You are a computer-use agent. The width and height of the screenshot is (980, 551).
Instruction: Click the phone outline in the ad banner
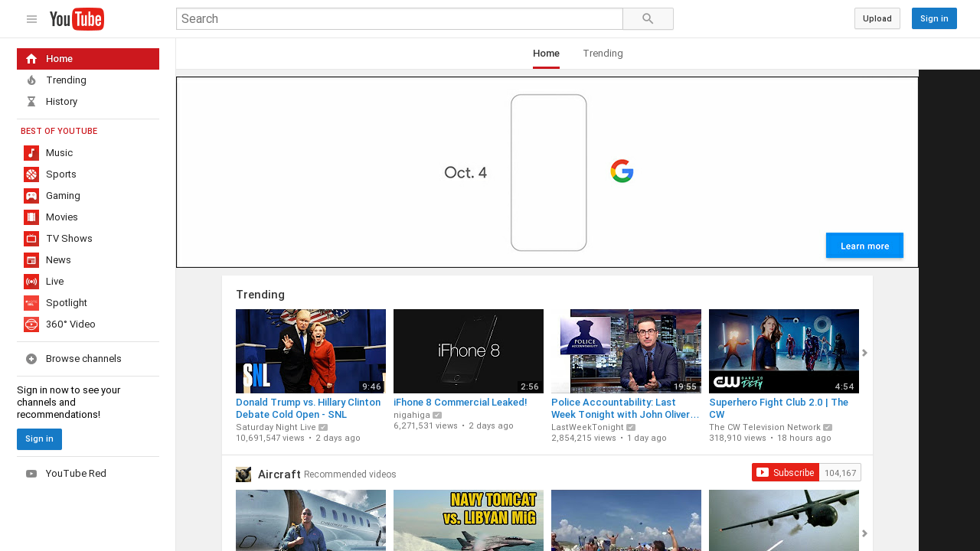[549, 173]
